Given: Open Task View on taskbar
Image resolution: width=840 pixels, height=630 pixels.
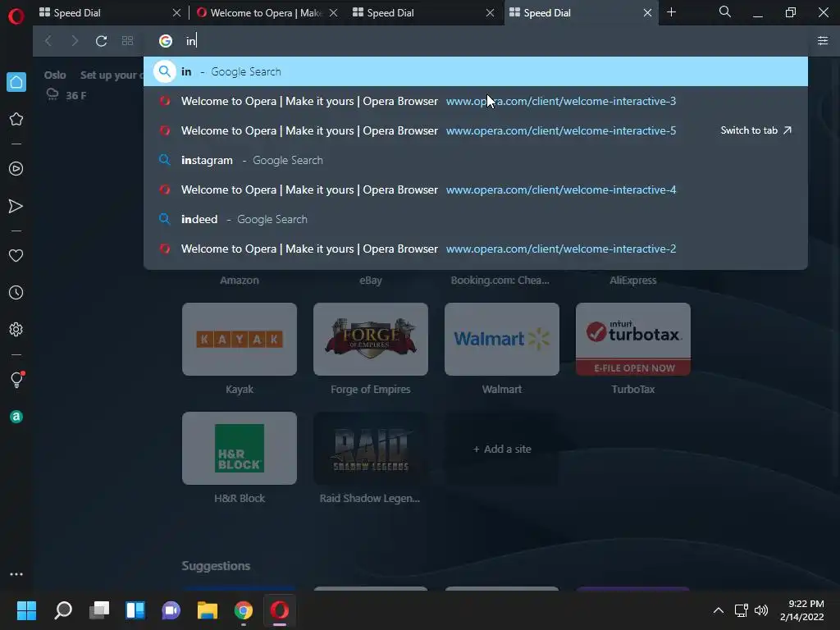Looking at the screenshot, I should pyautogui.click(x=99, y=610).
